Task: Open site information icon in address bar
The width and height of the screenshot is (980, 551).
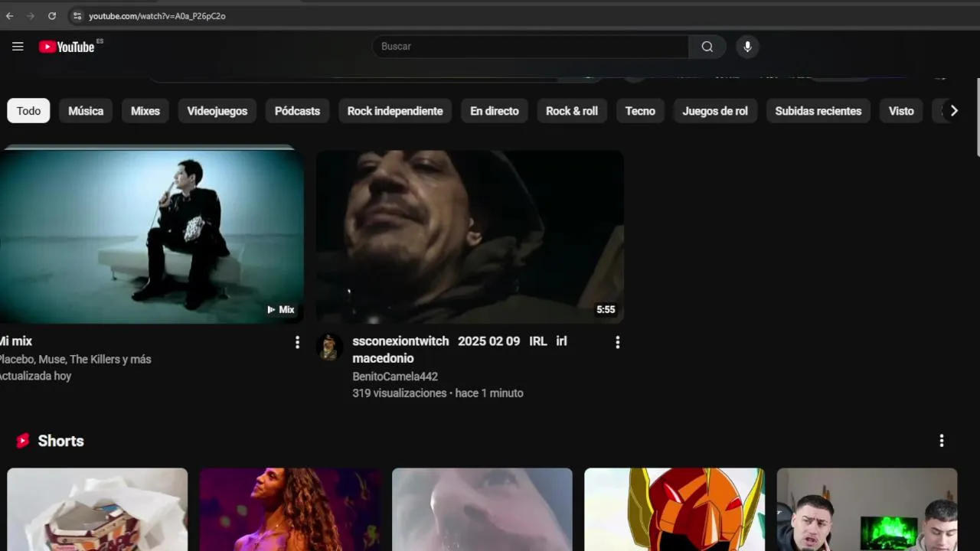Action: pyautogui.click(x=77, y=15)
